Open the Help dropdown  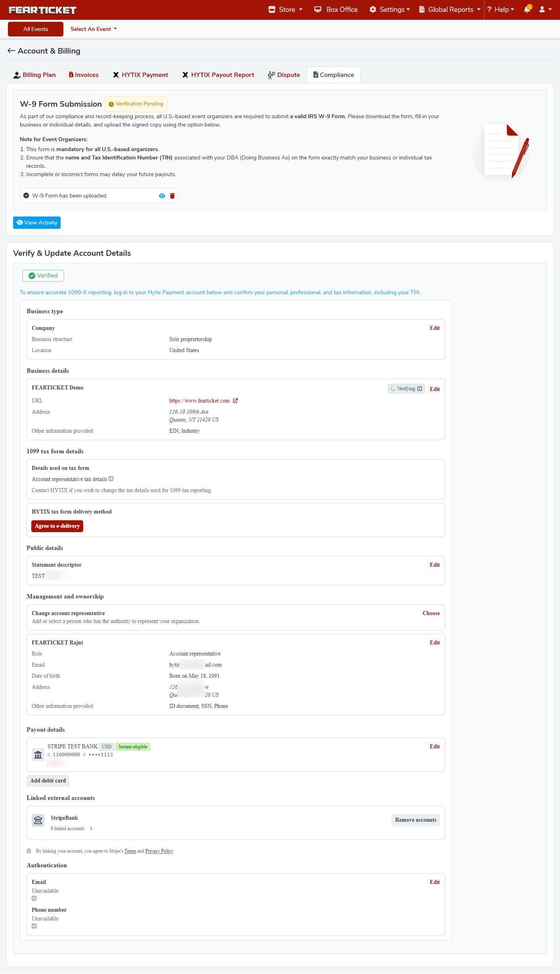click(x=501, y=10)
